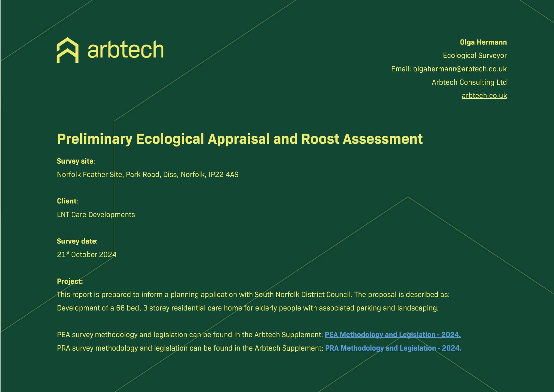The width and height of the screenshot is (554, 392).
Task: Click the 66 bed care home description line
Action: (x=247, y=308)
